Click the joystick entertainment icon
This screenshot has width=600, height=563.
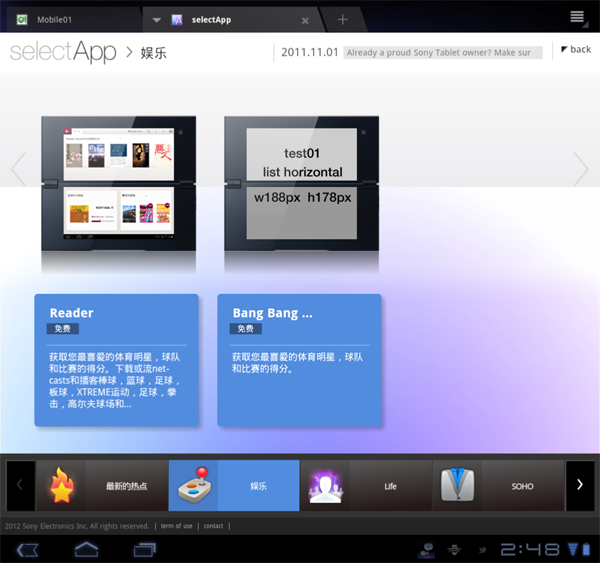tap(194, 485)
